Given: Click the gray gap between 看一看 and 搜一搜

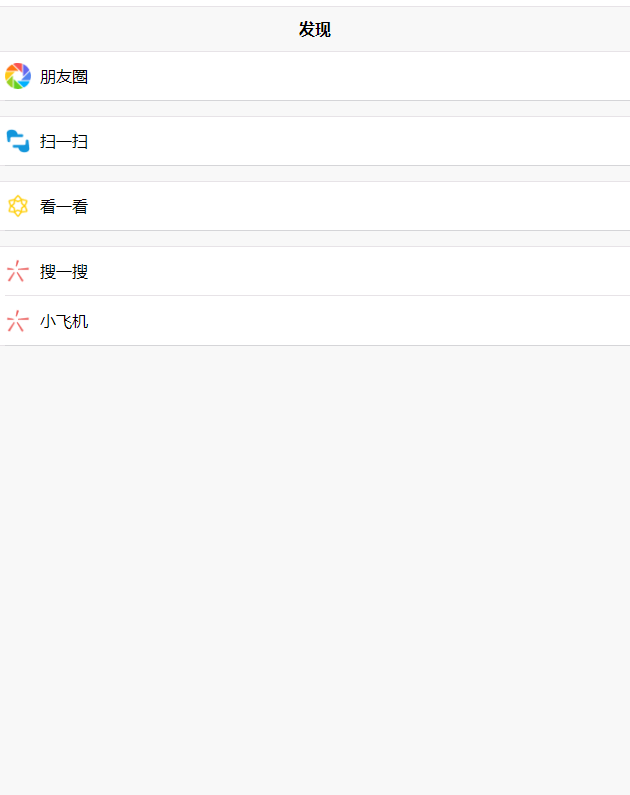Looking at the screenshot, I should tap(315, 238).
